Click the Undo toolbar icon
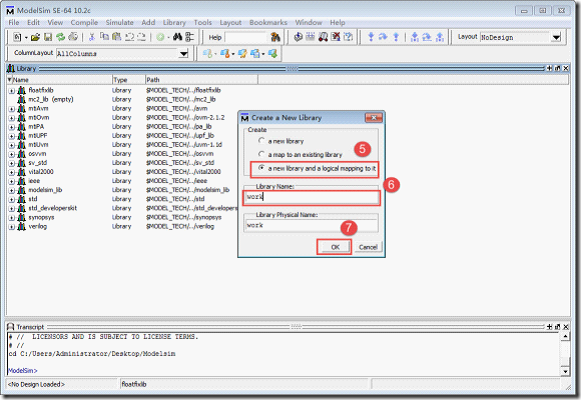Viewport: 581px width, 400px height. [129, 37]
